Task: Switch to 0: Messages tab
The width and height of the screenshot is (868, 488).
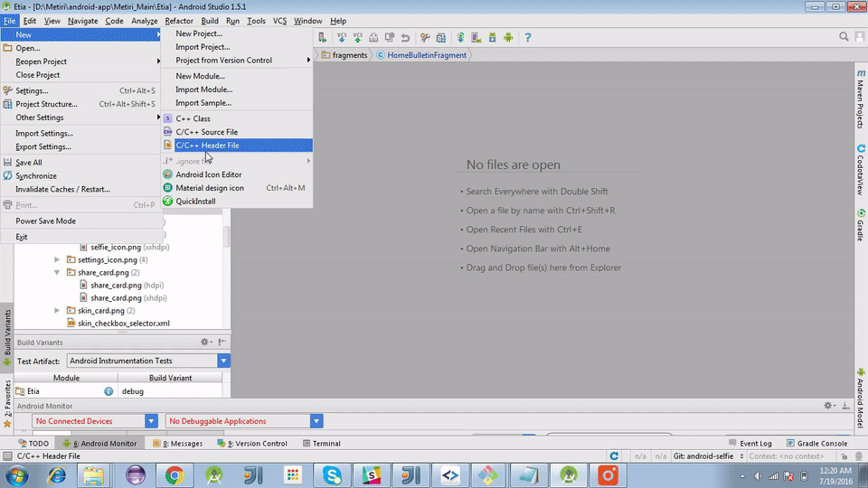Action: 178,443
